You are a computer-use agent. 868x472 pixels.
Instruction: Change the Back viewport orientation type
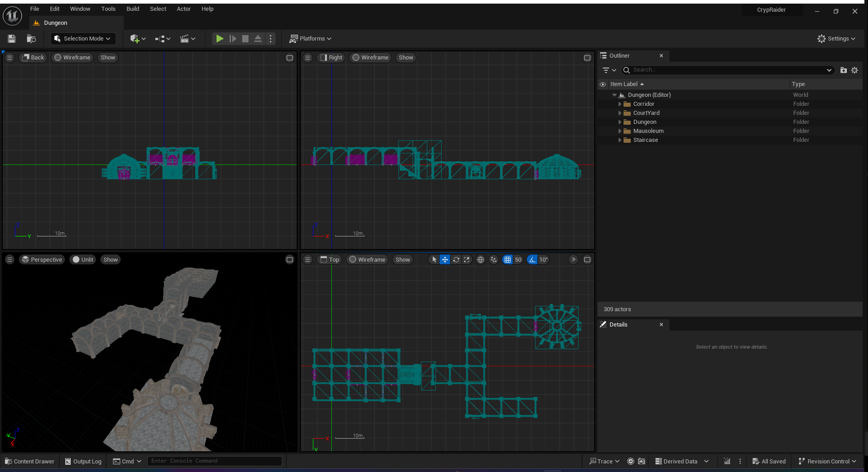coord(33,58)
